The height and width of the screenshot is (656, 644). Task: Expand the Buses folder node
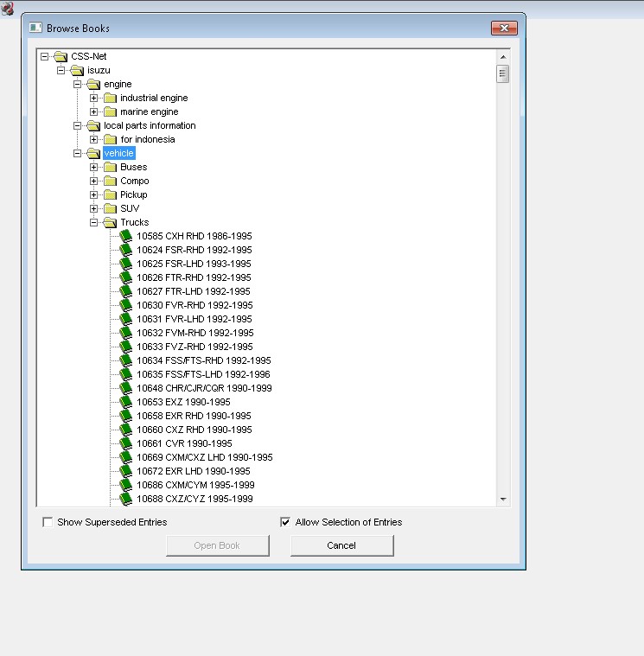coord(93,167)
